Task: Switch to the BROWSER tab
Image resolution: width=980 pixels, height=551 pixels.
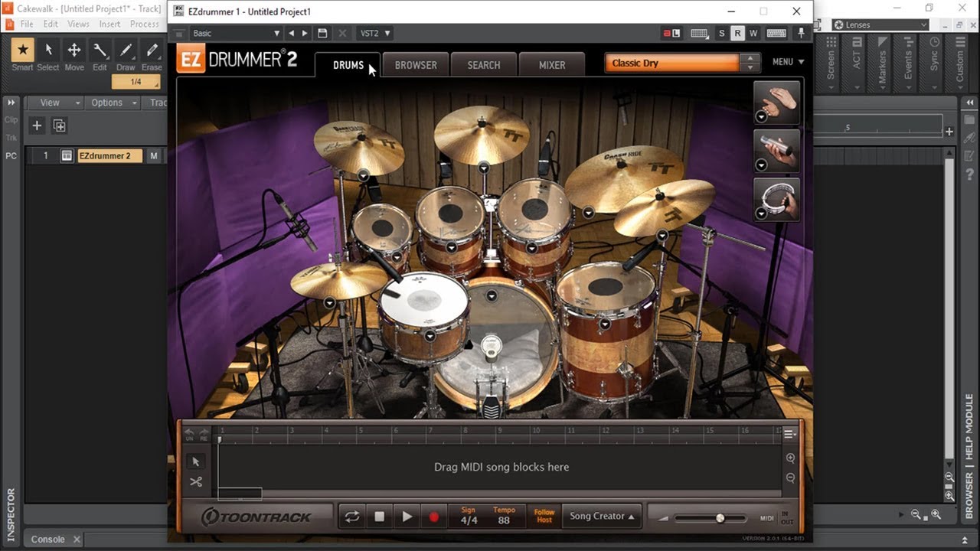Action: [416, 65]
